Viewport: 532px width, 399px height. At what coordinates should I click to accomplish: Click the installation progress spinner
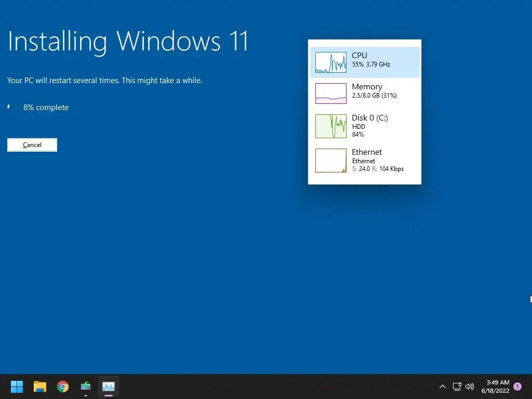9,107
